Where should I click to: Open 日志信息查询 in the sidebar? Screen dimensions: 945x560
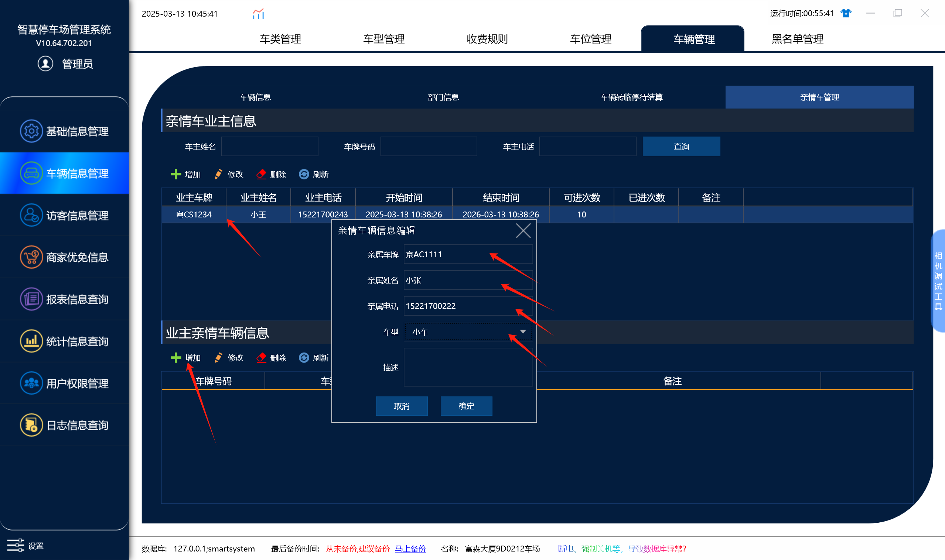(x=64, y=425)
